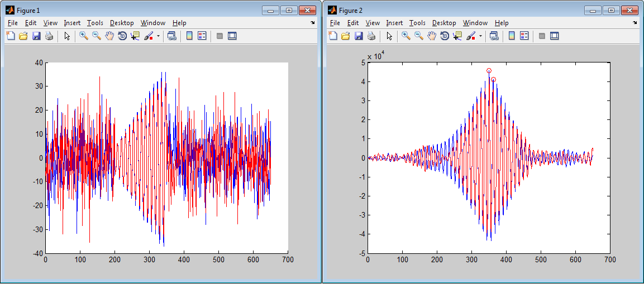Expand brush color dropdown arrow in Figure 2
The width and height of the screenshot is (644, 284).
click(480, 36)
